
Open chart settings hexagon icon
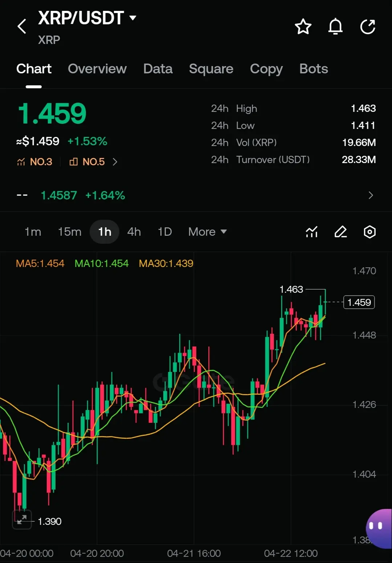click(x=369, y=232)
